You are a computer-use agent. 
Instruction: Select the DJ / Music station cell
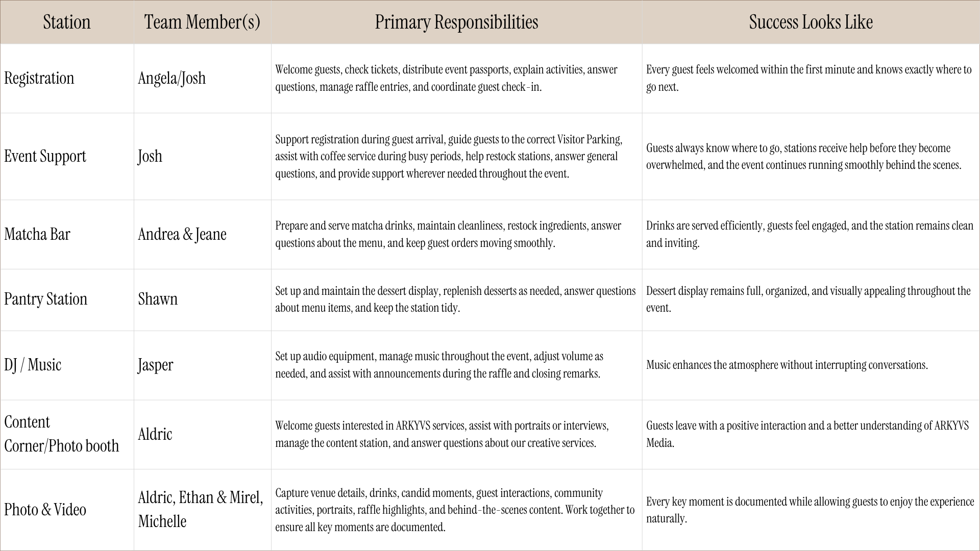[67, 365]
